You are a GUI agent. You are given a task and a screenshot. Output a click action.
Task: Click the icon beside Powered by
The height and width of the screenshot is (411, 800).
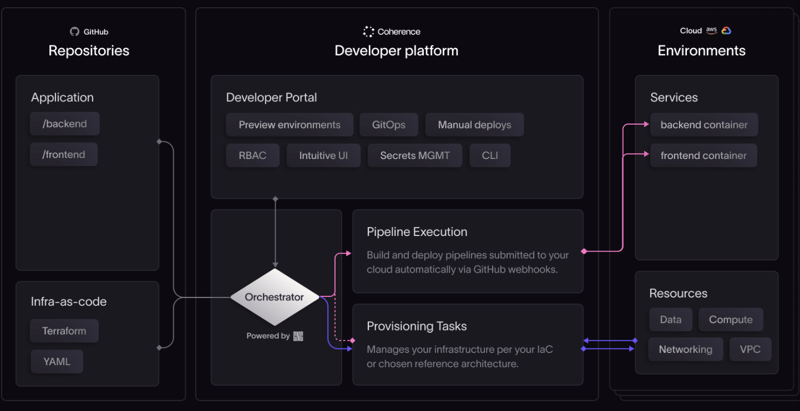(x=298, y=336)
